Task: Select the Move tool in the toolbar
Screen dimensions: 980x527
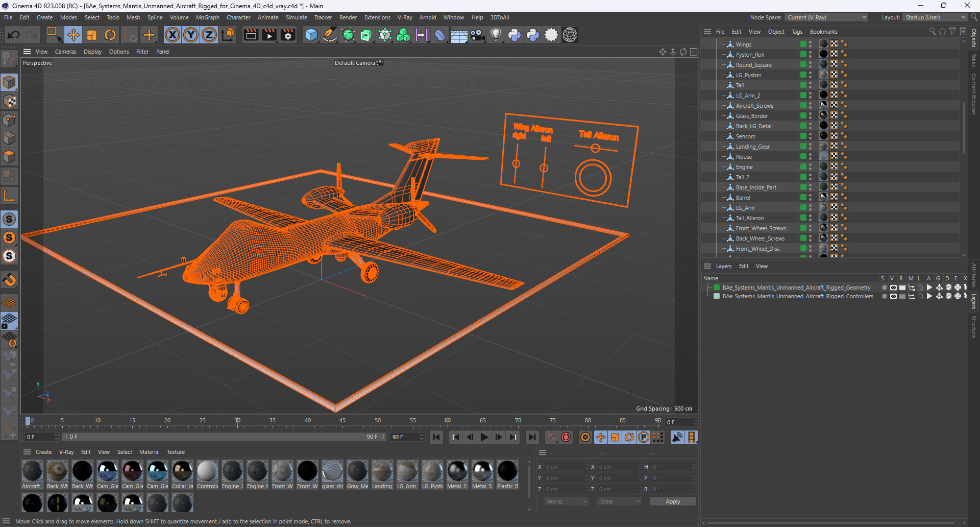Action: pos(73,35)
